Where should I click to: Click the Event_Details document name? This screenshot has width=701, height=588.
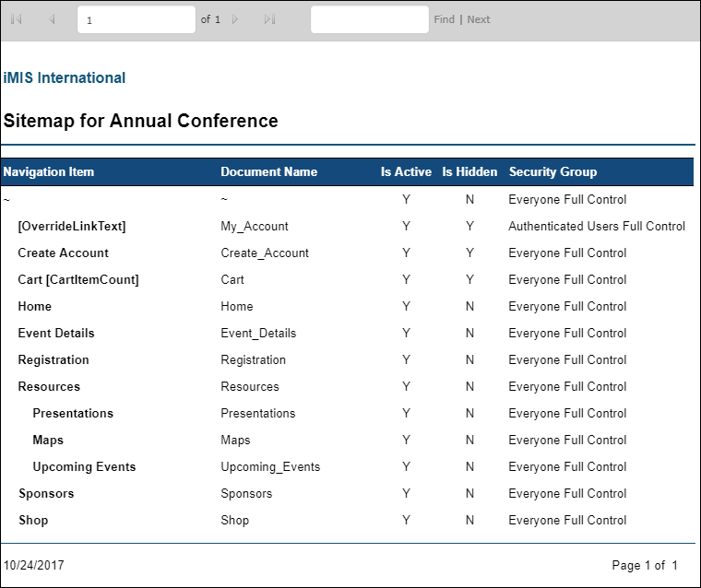[259, 334]
